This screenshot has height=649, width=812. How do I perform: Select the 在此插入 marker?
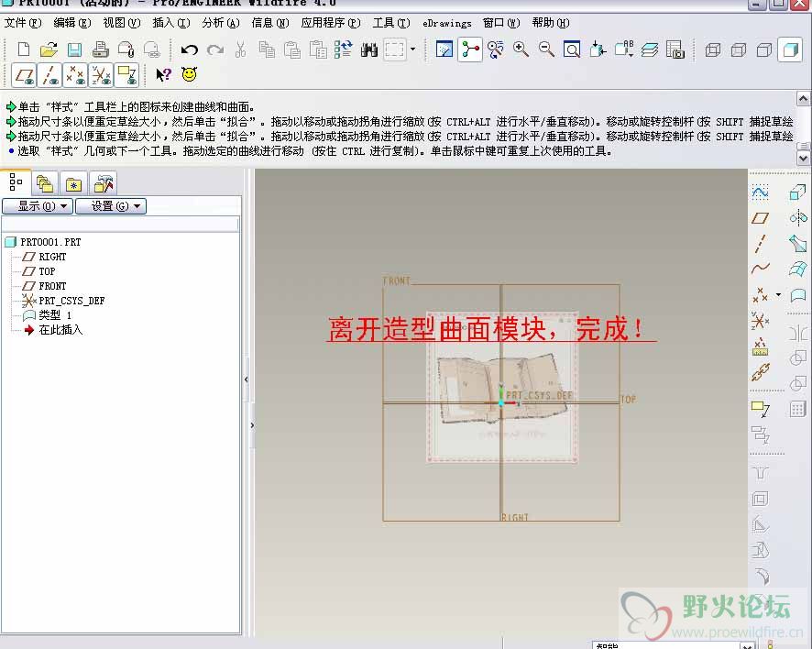[53, 329]
